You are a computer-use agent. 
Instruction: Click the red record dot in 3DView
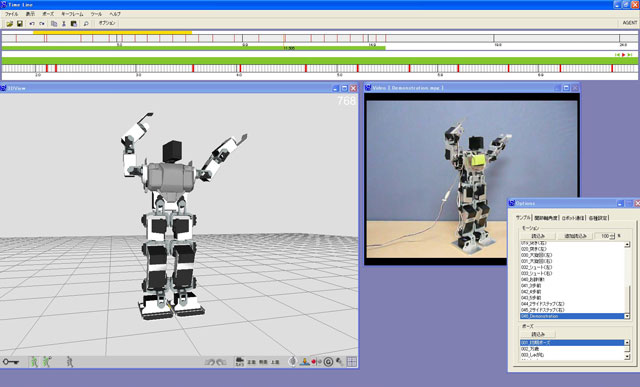point(314,362)
